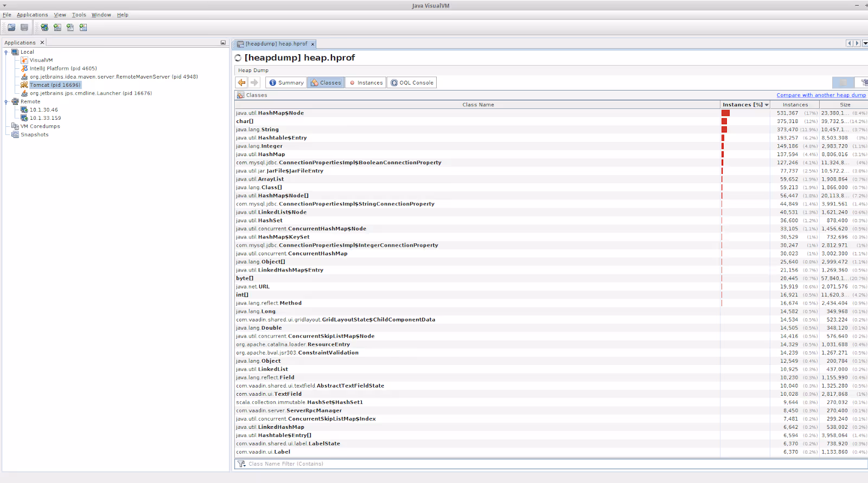This screenshot has width=868, height=483.
Task: Click the static fields toggle button top right
Action: tap(843, 82)
